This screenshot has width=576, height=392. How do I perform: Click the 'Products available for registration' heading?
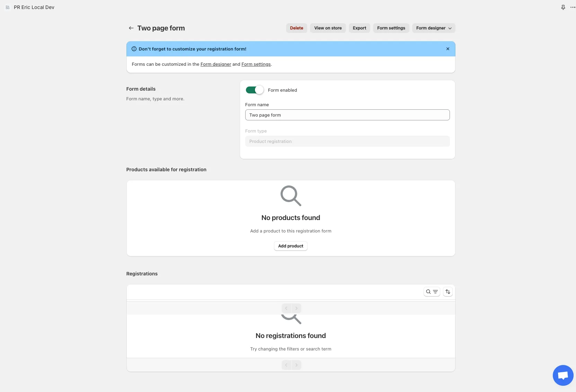coord(166,170)
